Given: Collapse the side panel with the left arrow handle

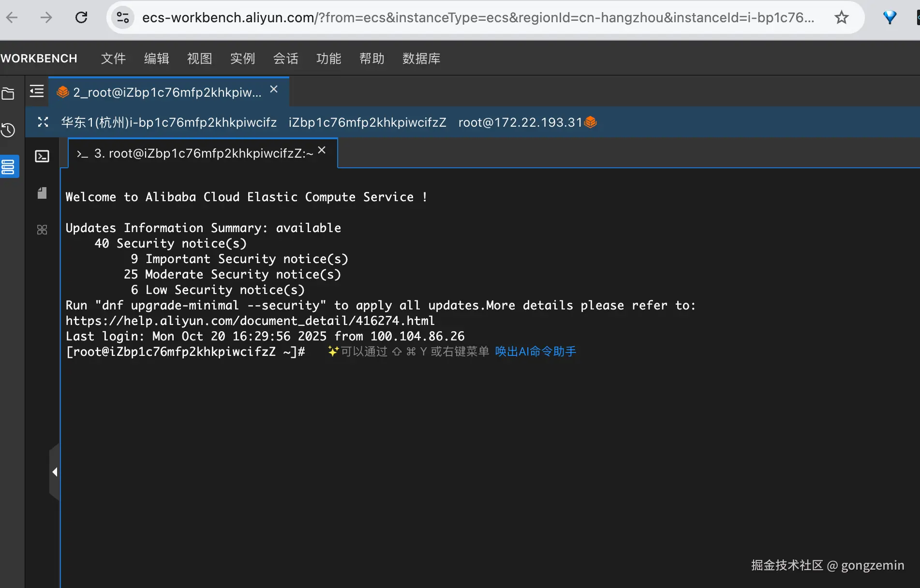Looking at the screenshot, I should click(55, 471).
